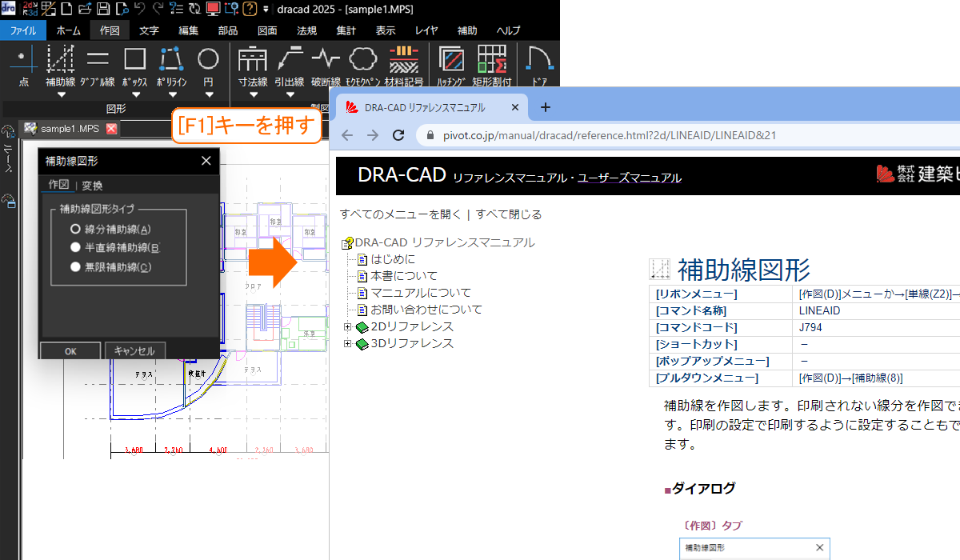
Task: Open the dropdown arrow under ボックス
Action: [135, 94]
